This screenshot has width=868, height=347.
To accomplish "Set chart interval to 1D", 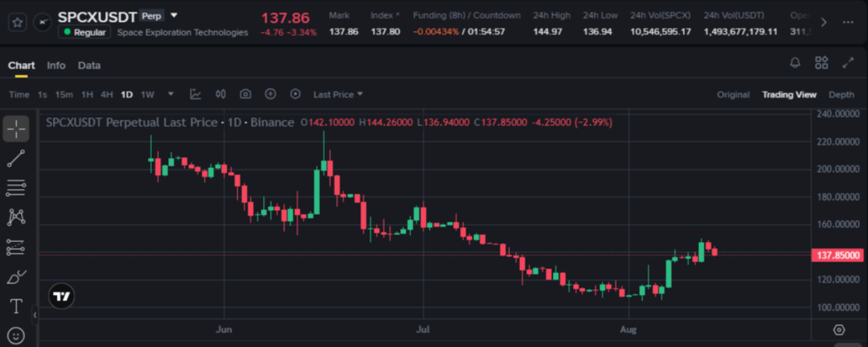I will [127, 94].
